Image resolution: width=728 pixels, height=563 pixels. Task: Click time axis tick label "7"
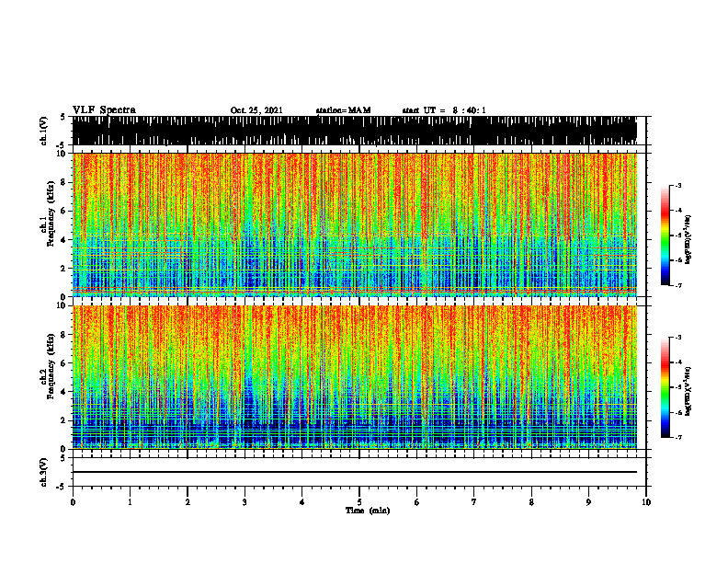click(x=474, y=502)
